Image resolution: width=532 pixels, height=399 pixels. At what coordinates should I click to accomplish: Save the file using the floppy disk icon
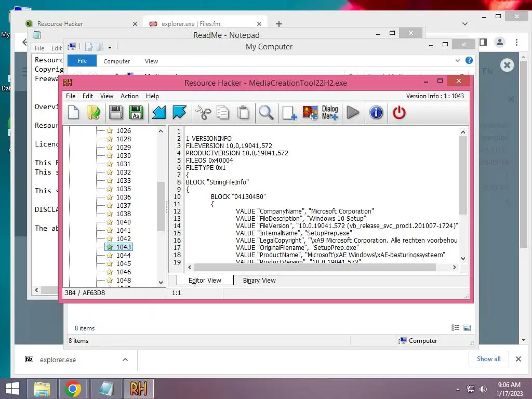[116, 113]
